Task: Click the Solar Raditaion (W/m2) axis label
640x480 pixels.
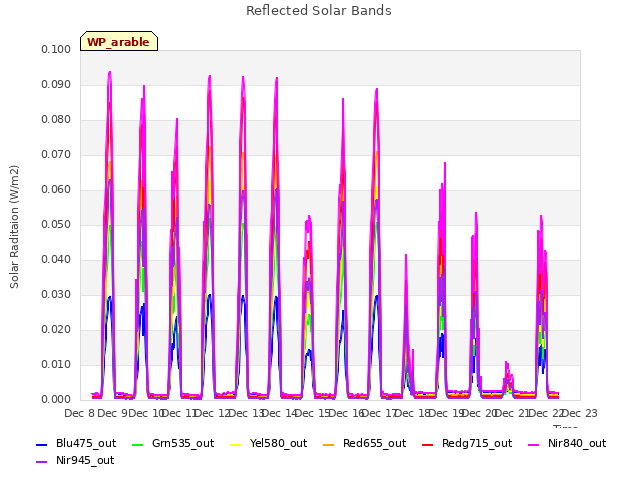Action: coord(14,227)
